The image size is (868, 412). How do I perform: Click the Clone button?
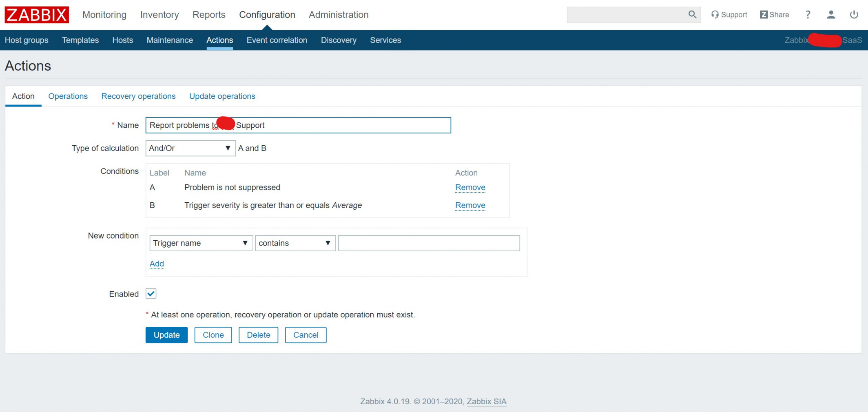click(x=213, y=335)
